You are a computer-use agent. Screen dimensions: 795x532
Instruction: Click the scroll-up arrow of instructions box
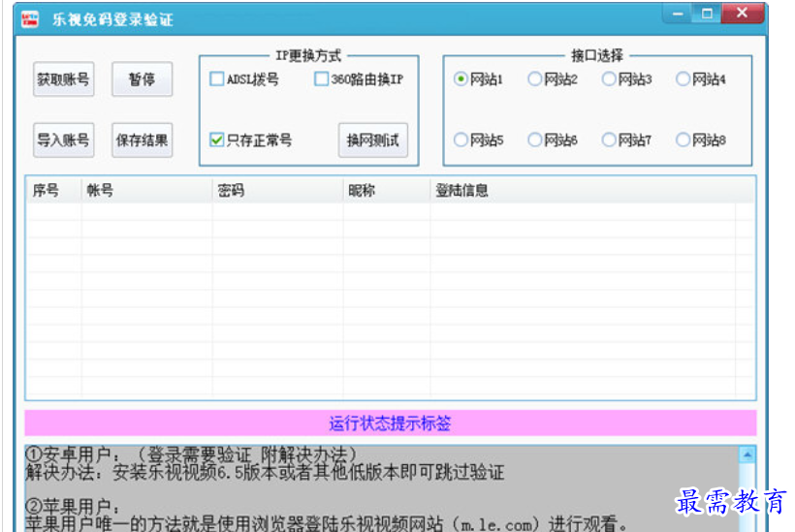[747, 455]
